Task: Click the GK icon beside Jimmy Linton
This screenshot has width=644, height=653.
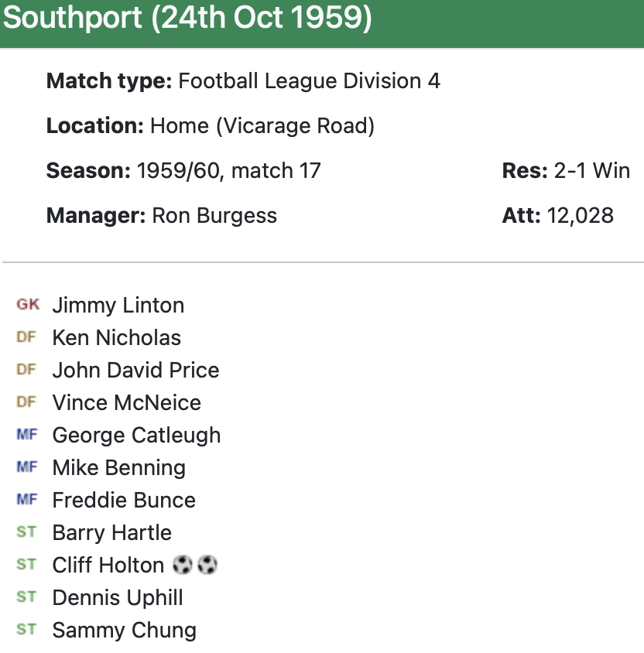Action: point(27,305)
